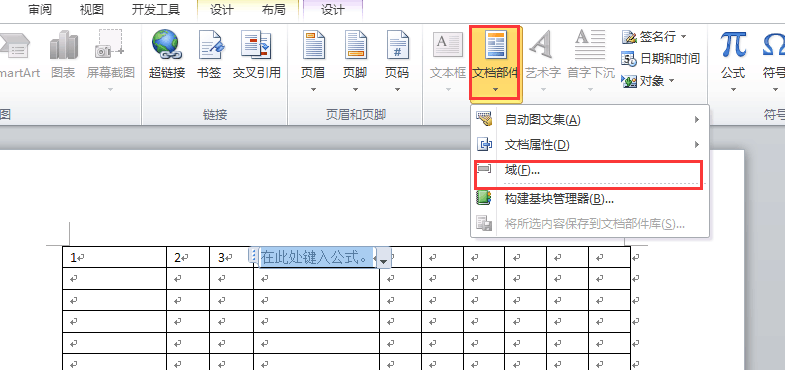Insert a 书签 bookmark
The width and height of the screenshot is (785, 370).
(209, 54)
